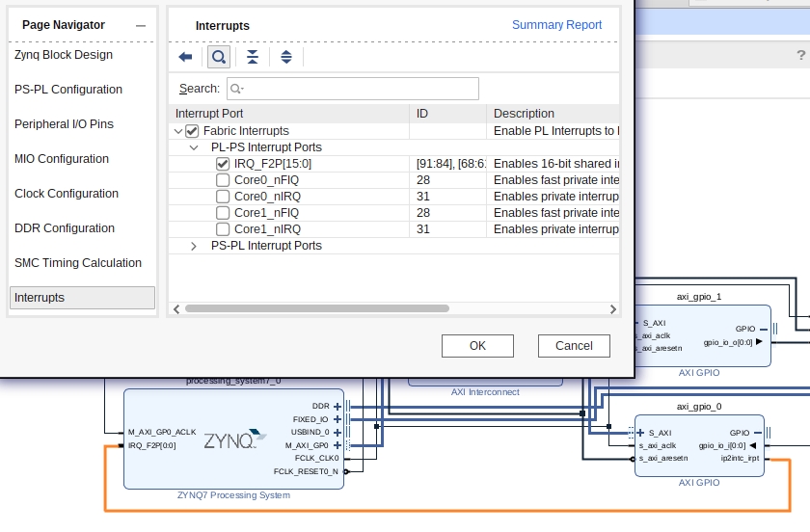Enable the Core1_nIRQ checkbox
This screenshot has height=532, width=810.
click(222, 229)
